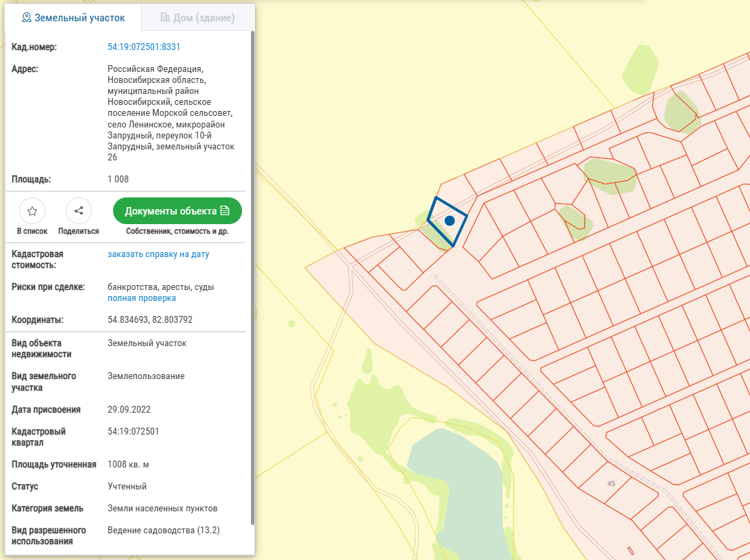Click the blue marker dot on selected parcel
Image resolution: width=750 pixels, height=560 pixels.
pyautogui.click(x=450, y=221)
